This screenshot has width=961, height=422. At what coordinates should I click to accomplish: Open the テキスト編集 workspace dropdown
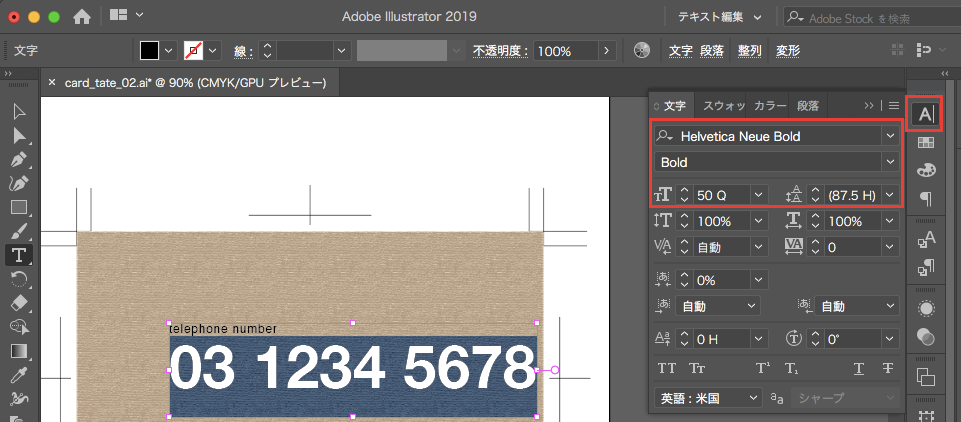click(x=719, y=17)
